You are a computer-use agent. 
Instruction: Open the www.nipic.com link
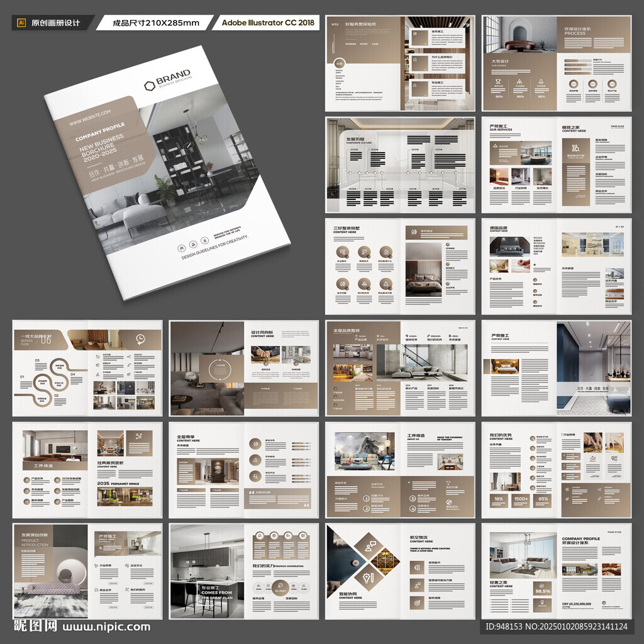[106, 627]
